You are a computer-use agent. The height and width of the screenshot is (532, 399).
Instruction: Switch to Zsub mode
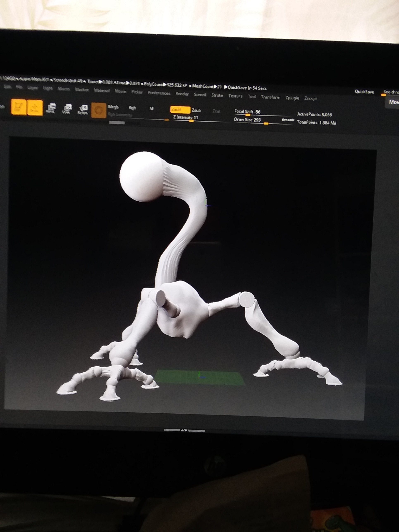196,110
